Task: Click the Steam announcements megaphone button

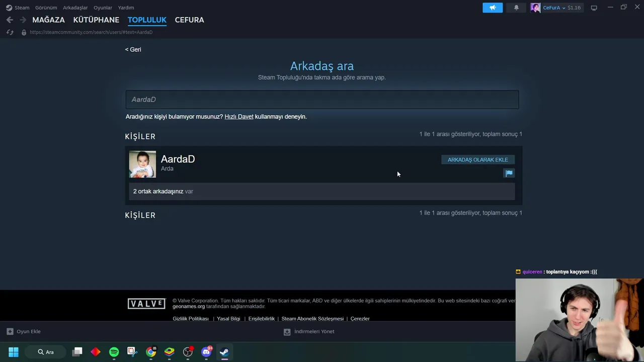Action: pos(493,8)
